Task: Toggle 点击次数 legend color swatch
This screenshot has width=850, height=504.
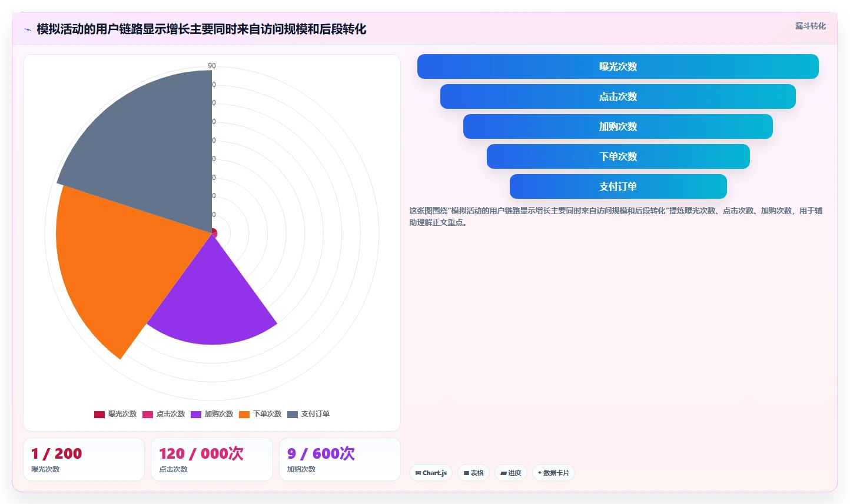Action: [x=148, y=414]
